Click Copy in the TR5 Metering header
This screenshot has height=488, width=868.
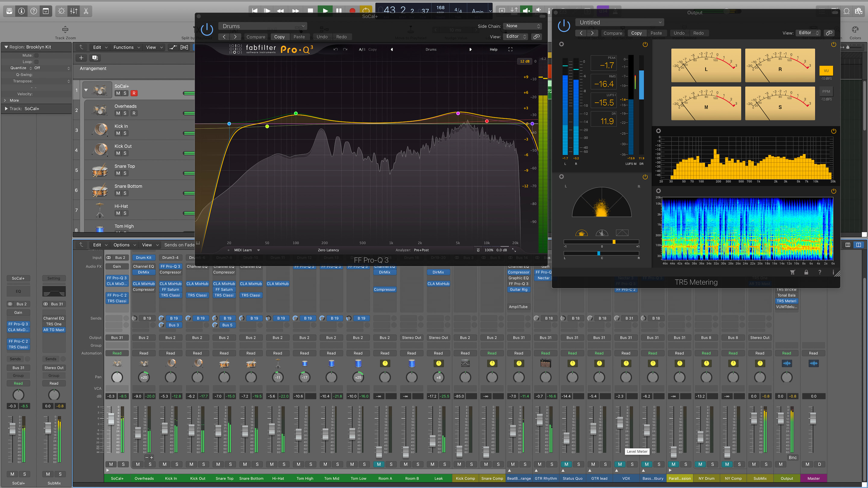click(x=636, y=33)
